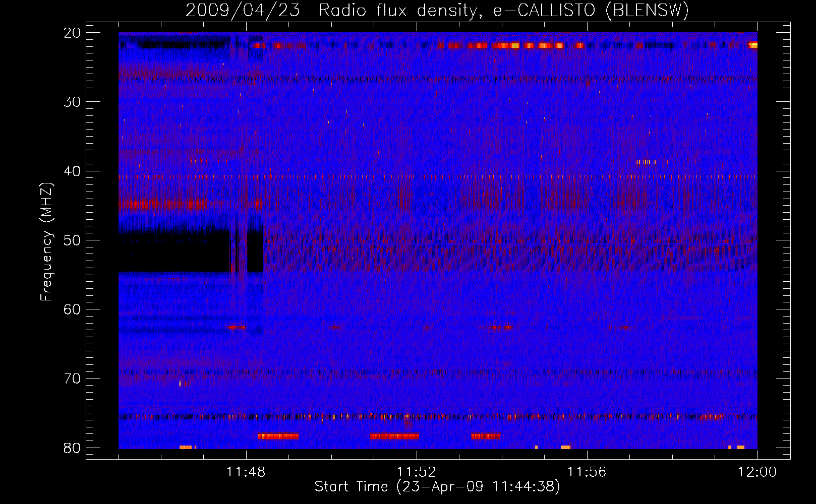Select the 'Frequency (MHZ)' y-axis label
The height and width of the screenshot is (504, 816).
point(46,242)
